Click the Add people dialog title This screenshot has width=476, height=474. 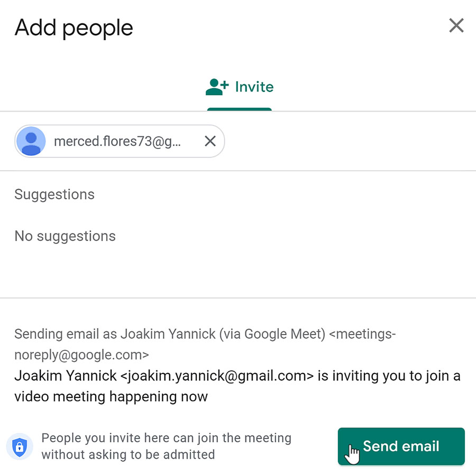[73, 27]
